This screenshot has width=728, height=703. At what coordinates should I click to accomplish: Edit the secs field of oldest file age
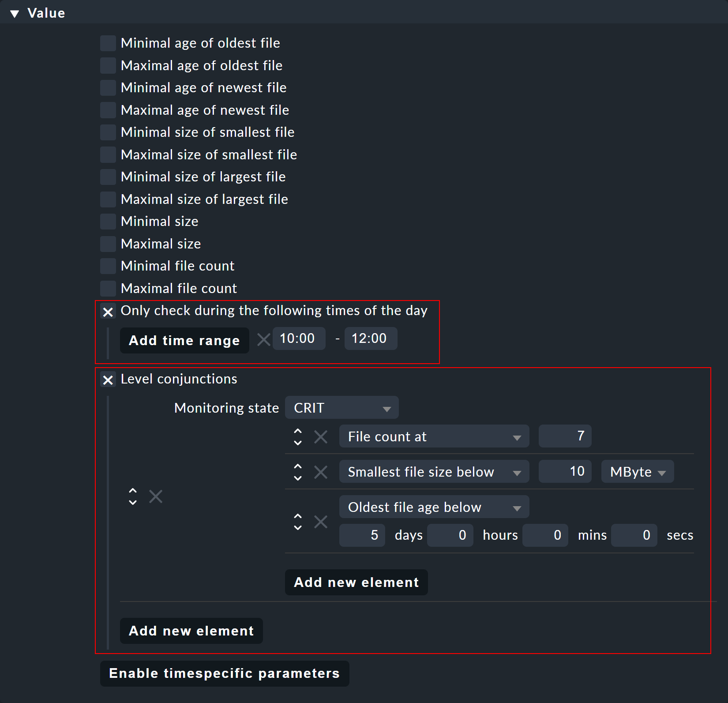[634, 535]
